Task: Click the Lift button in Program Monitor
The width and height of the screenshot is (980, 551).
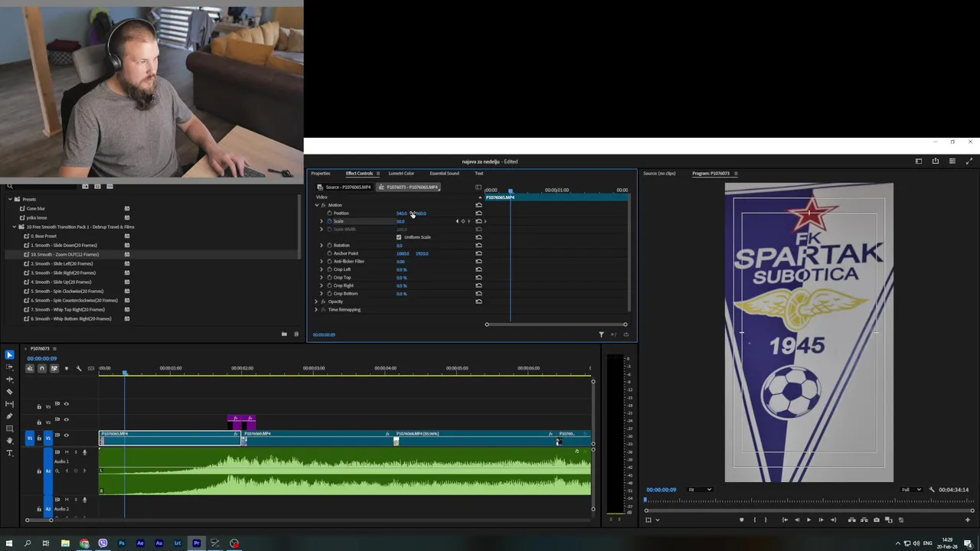Action: click(851, 520)
